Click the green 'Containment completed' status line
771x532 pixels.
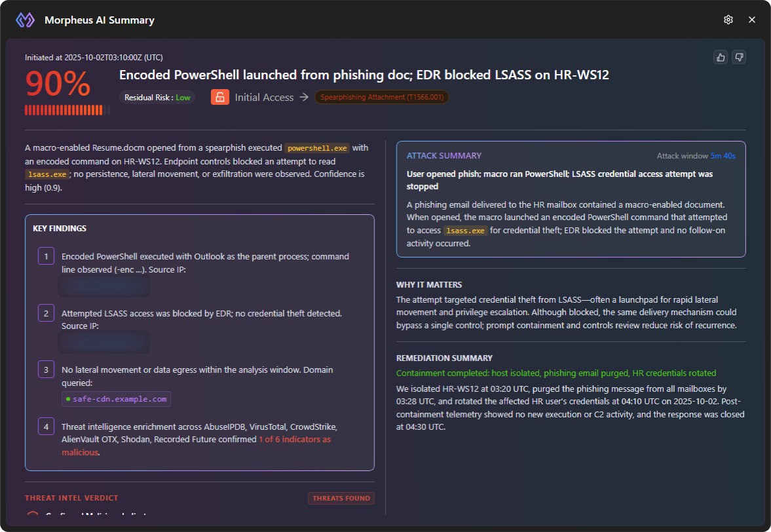pos(556,373)
